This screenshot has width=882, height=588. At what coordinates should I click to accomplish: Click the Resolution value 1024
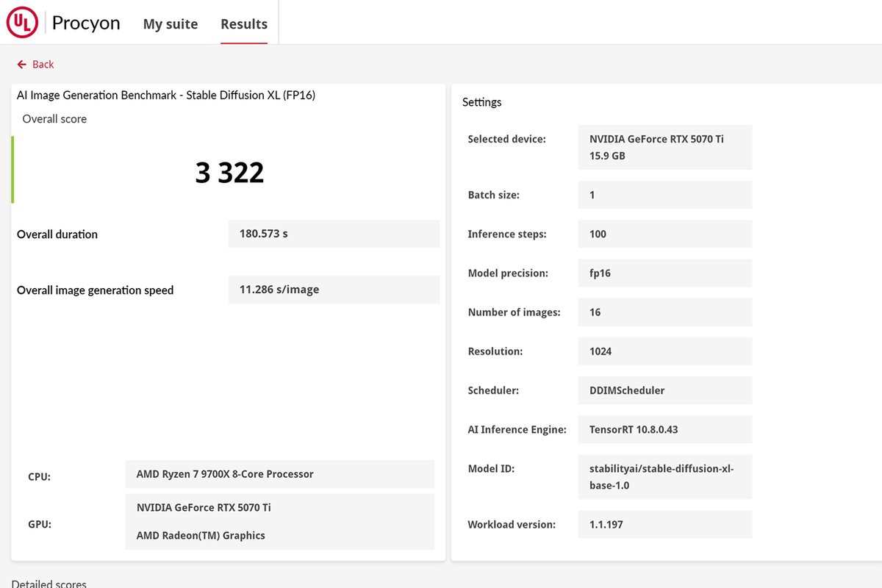point(665,351)
